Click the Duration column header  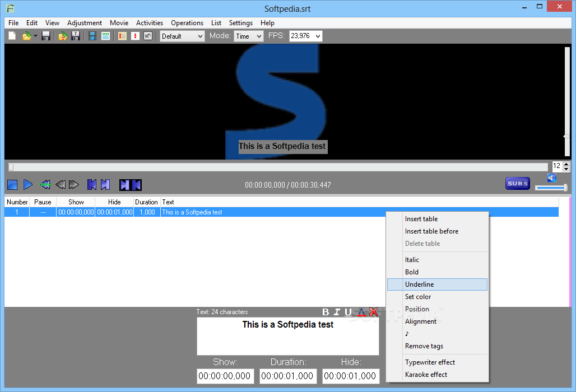point(147,202)
